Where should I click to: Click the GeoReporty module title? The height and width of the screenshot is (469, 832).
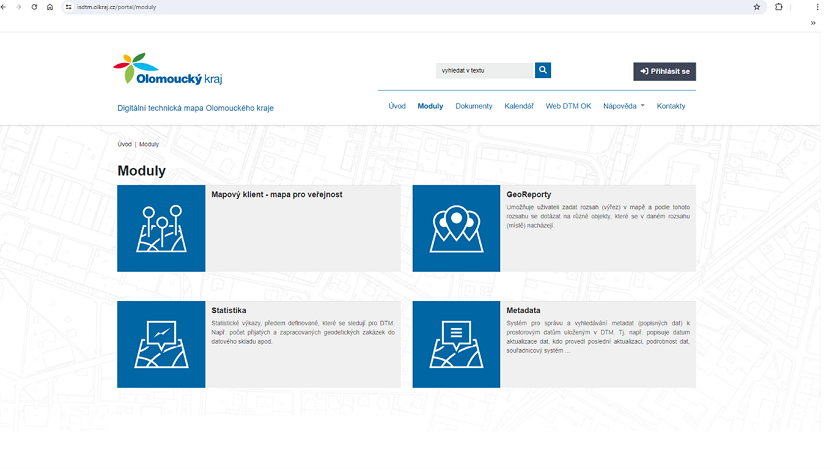click(x=528, y=195)
